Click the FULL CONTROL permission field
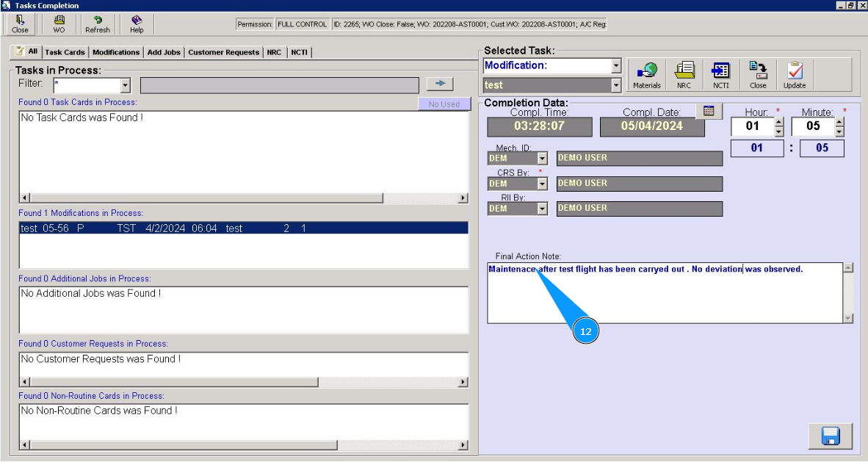Viewport: 868px width, 462px height. click(x=303, y=24)
